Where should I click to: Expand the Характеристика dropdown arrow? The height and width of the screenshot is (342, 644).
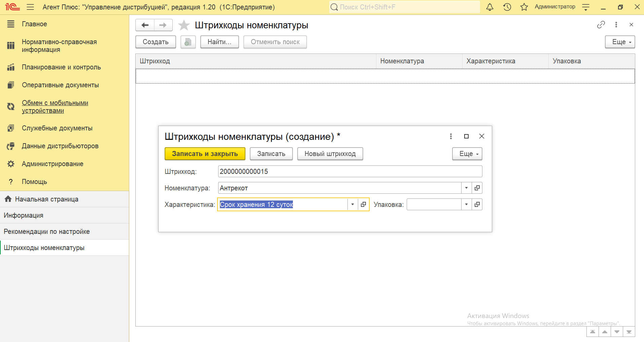pos(352,205)
